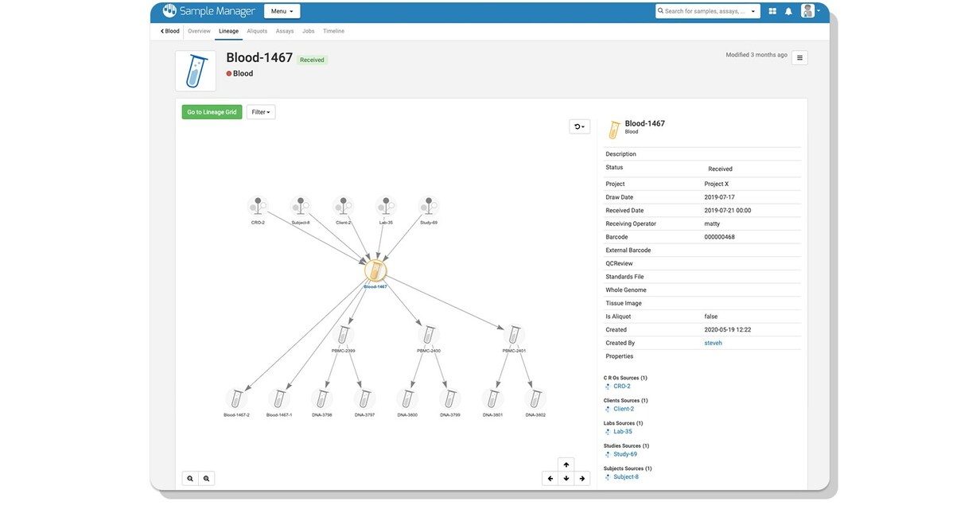Open the search icon in the search field
The image size is (980, 513).
[661, 11]
